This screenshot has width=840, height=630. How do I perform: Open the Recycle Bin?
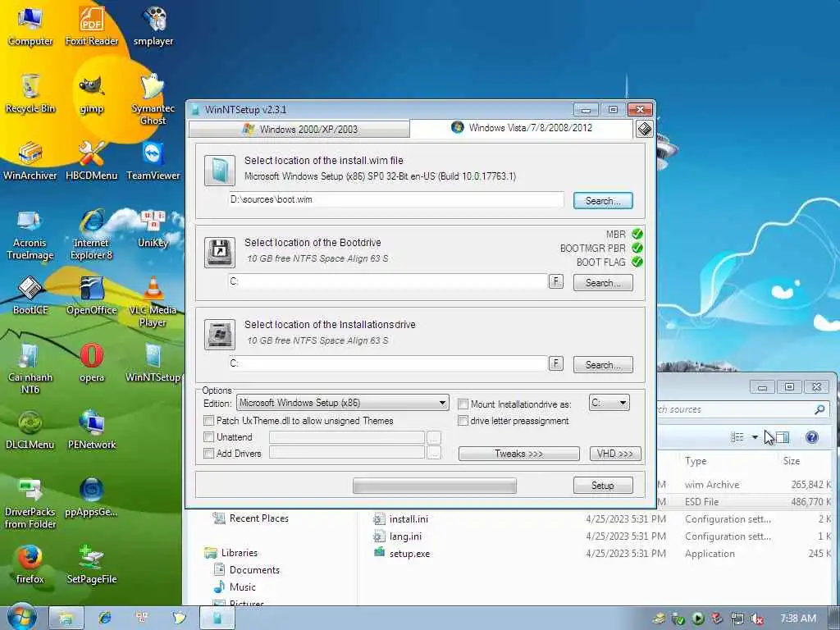pos(30,94)
